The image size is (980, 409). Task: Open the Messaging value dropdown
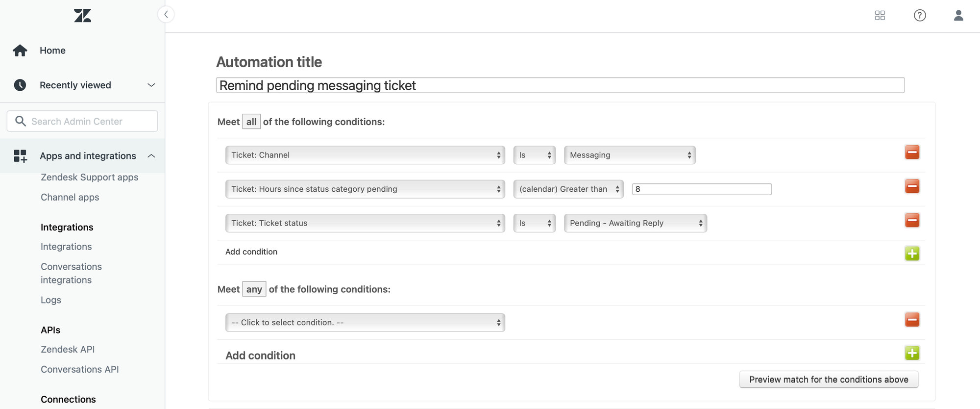click(630, 155)
